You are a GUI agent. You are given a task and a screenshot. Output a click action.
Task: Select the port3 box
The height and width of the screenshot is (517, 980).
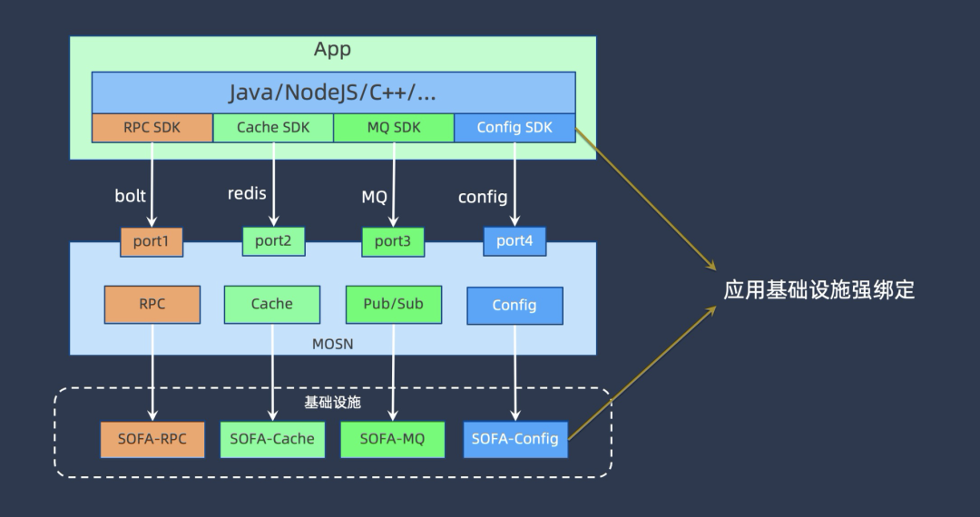(x=393, y=241)
